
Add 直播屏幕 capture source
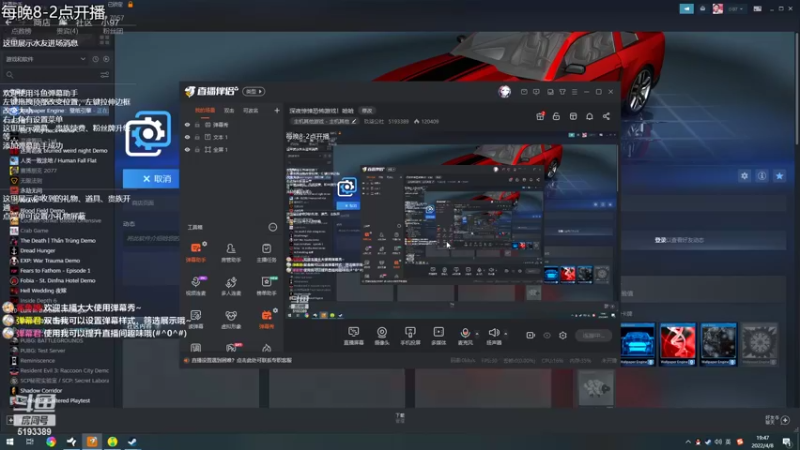354,336
